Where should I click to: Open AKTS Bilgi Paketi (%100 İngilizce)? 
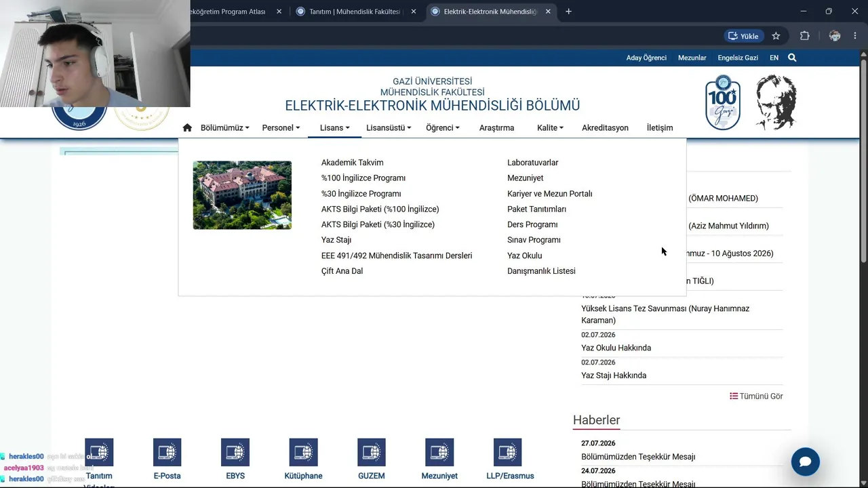380,209
